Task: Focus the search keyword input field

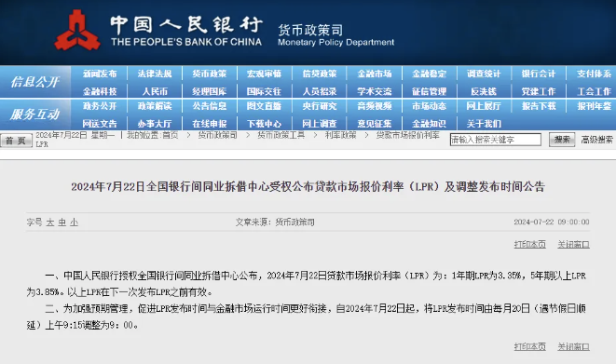Action: coord(496,140)
